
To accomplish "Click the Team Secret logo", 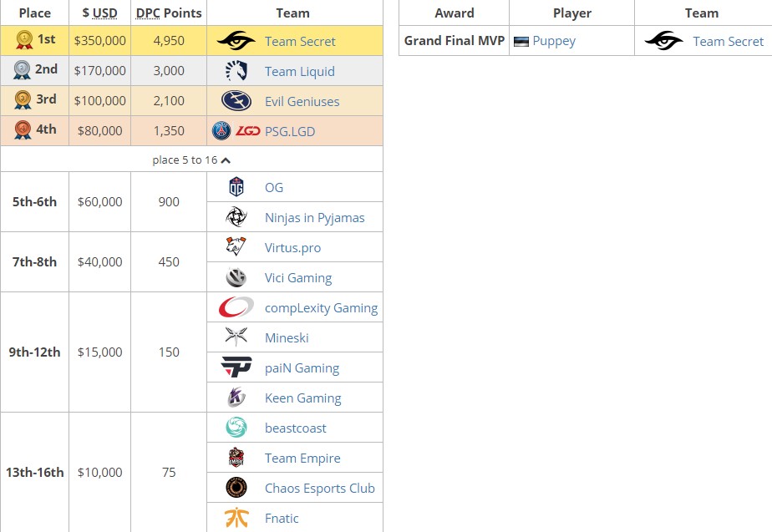I will (x=236, y=41).
